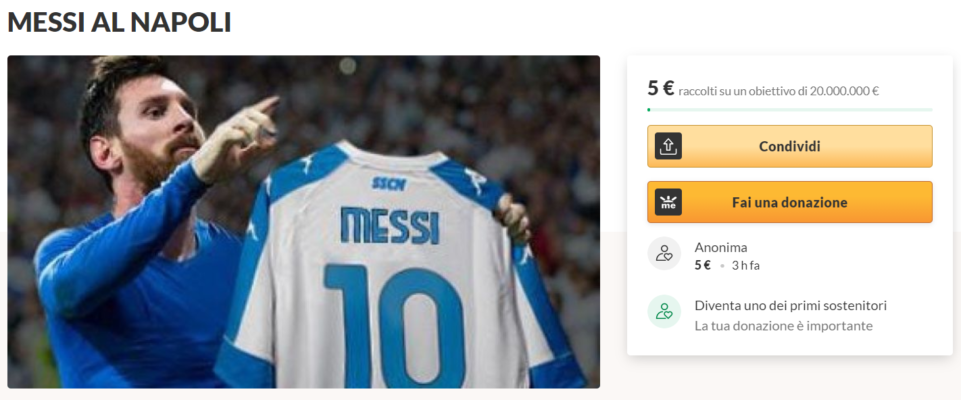
Task: Click the green first-supporter heart icon
Action: 664,312
